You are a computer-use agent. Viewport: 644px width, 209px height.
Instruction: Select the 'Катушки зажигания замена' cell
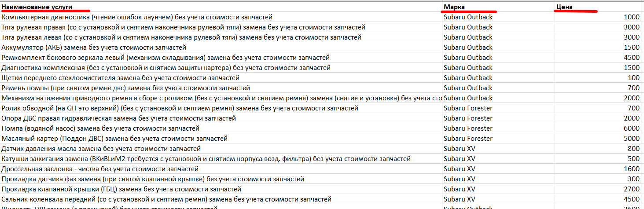(206, 159)
